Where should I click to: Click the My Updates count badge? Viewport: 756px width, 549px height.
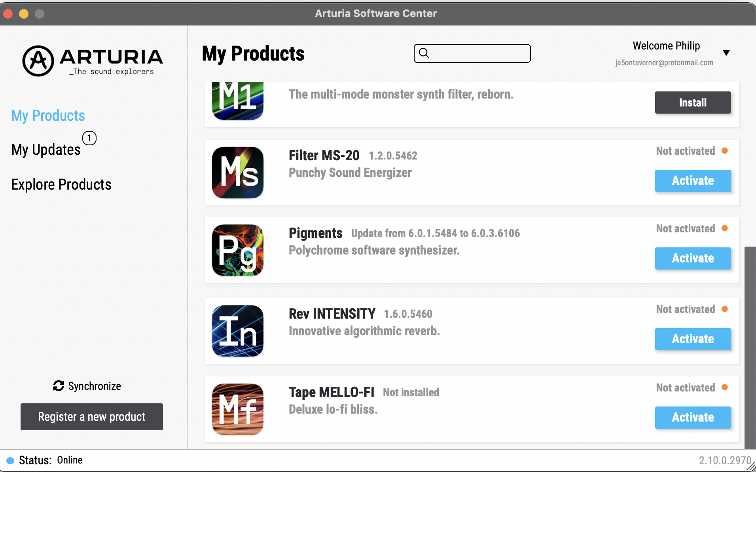89,138
